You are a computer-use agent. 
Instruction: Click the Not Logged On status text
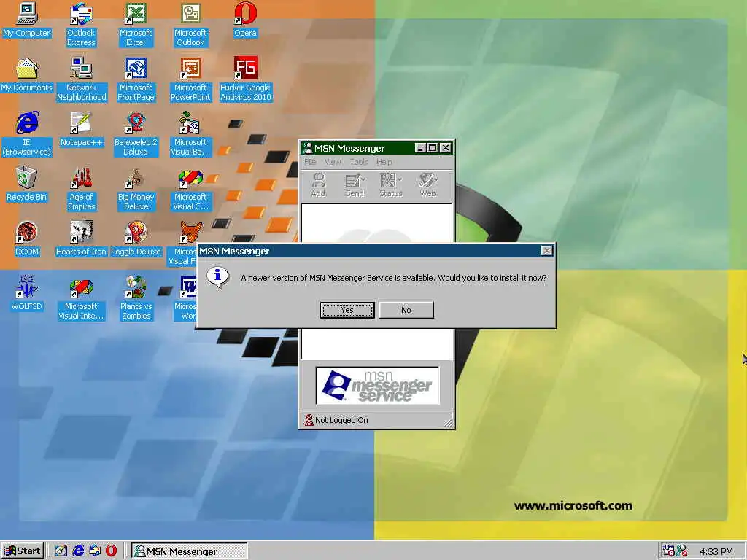click(x=341, y=420)
